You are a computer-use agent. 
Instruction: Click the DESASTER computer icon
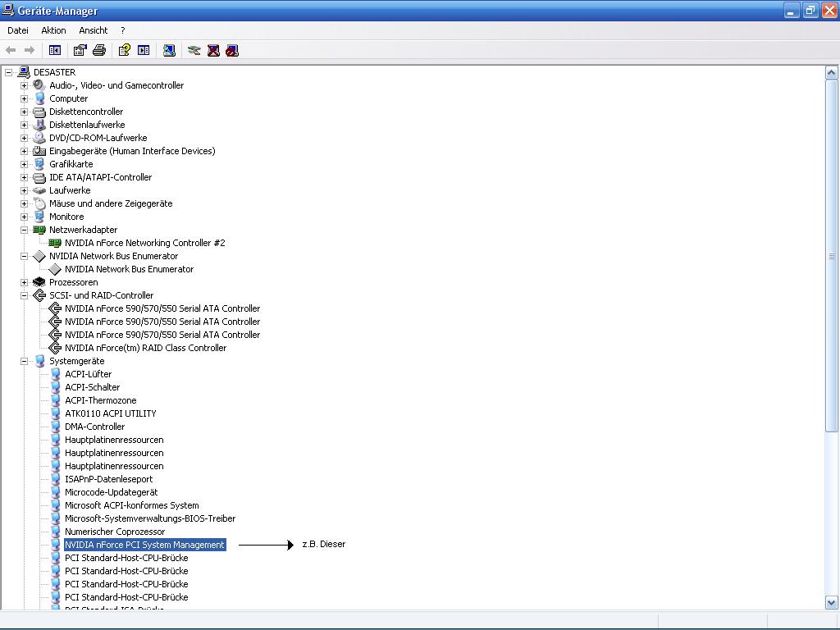24,72
